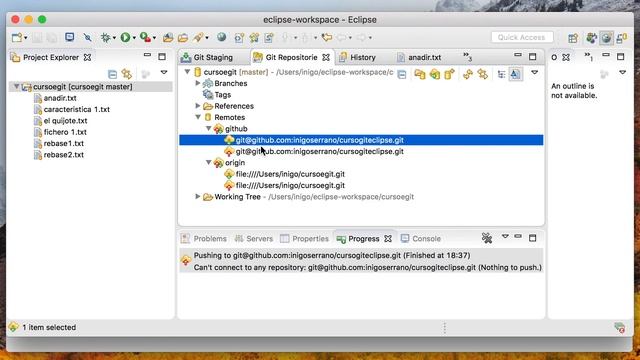Open the Project Explorer view menu arrow
This screenshot has height=360, width=640.
(x=164, y=72)
